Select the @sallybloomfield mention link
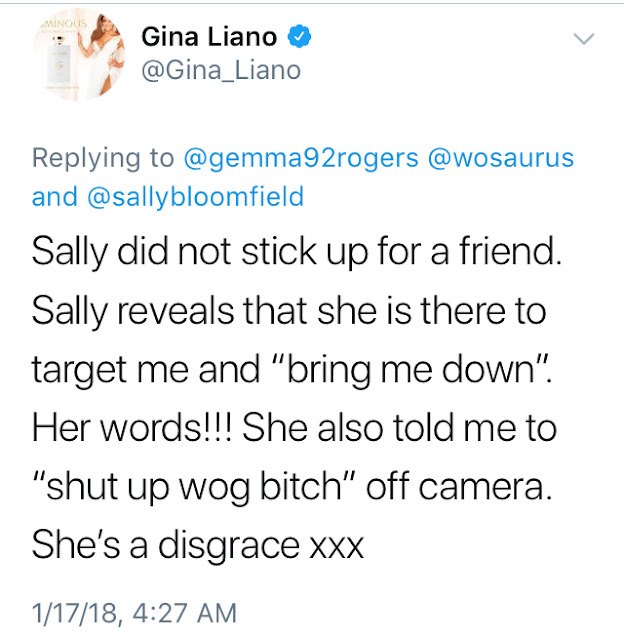624x640 pixels. pos(197,197)
